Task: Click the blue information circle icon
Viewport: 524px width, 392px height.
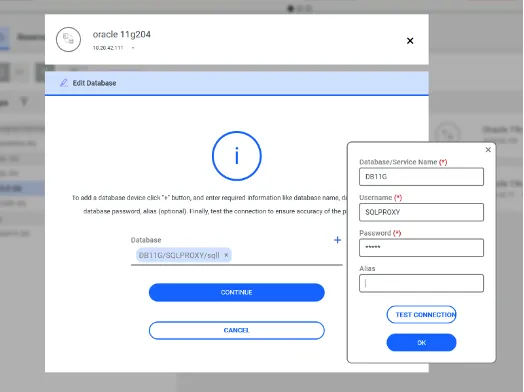Action: click(x=237, y=156)
